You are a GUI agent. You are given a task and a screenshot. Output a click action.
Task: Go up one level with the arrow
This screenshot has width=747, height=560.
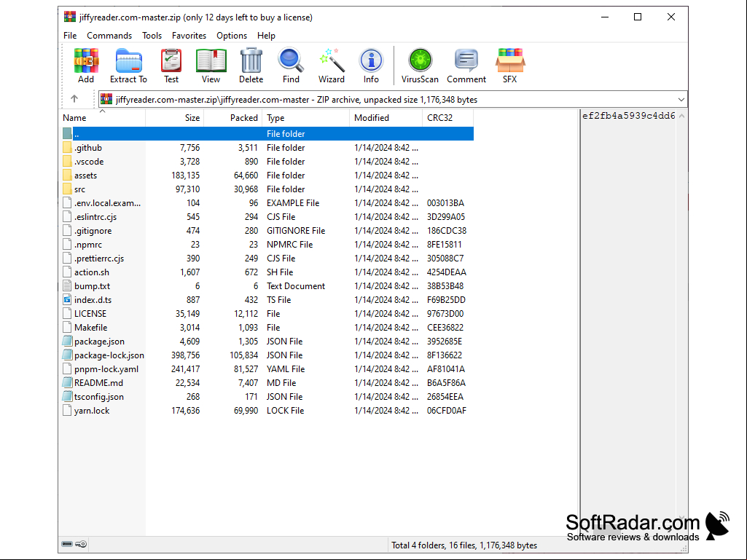[x=74, y=99]
